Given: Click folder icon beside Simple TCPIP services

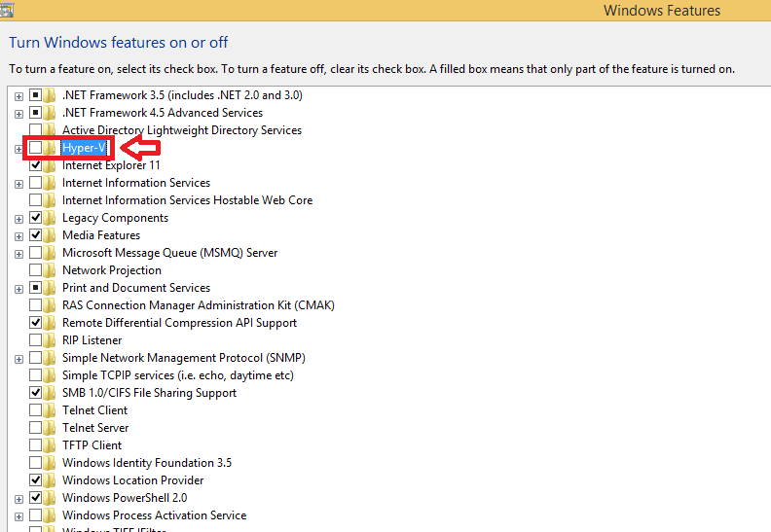Looking at the screenshot, I should (x=50, y=375).
